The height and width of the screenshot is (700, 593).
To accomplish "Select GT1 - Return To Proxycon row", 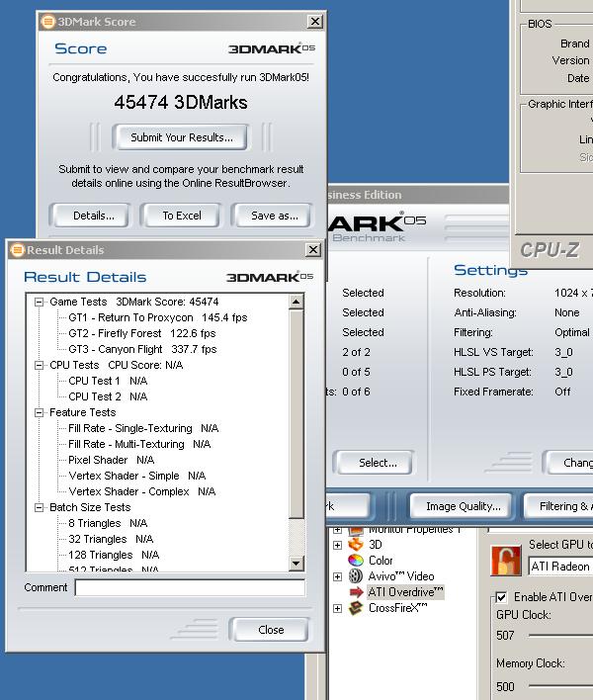I will pyautogui.click(x=157, y=317).
